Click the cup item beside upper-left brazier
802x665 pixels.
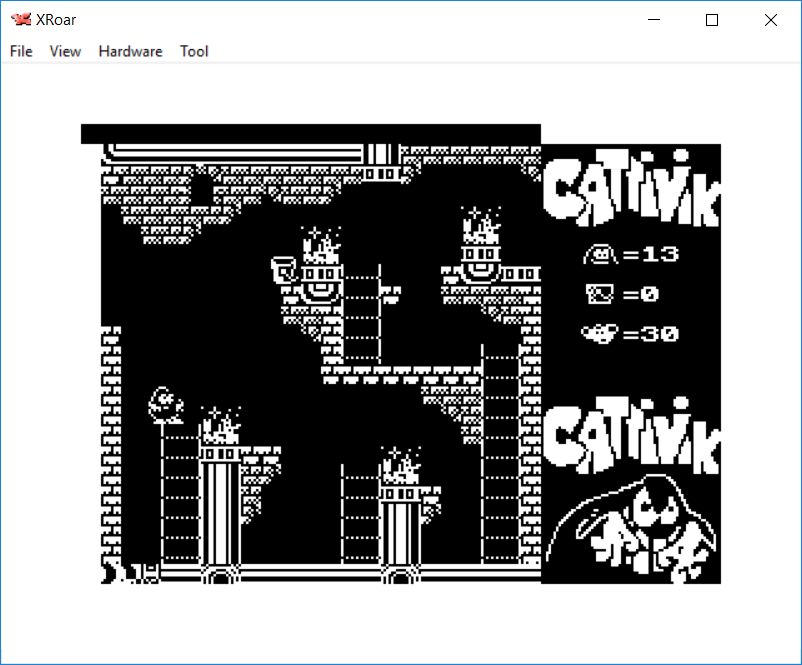pos(284,268)
